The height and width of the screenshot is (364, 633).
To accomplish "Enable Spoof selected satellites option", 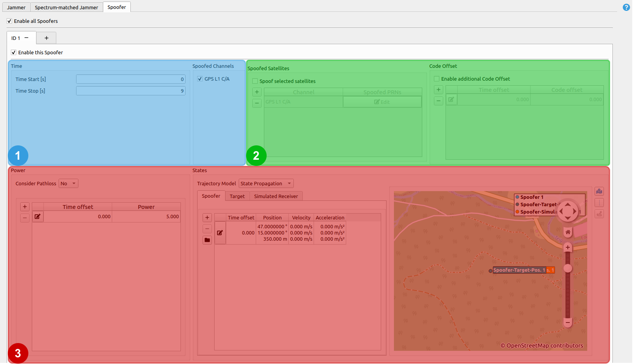I will [255, 81].
